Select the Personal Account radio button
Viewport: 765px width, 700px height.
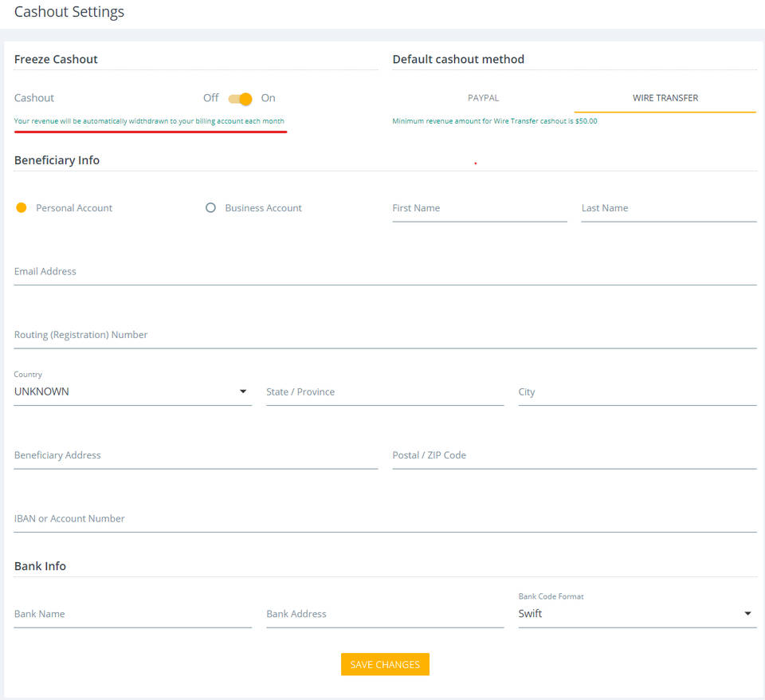coord(21,207)
